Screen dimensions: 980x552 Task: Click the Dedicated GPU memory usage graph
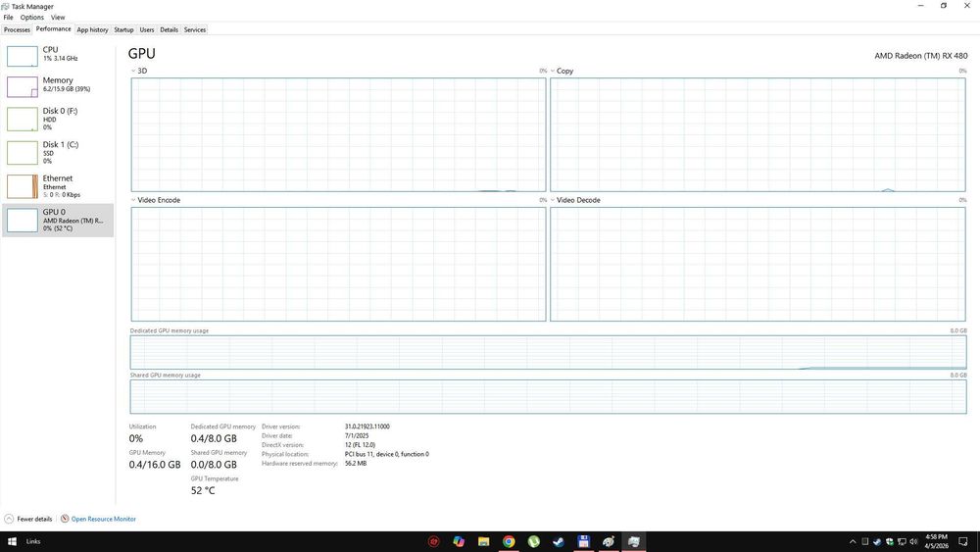coord(548,352)
